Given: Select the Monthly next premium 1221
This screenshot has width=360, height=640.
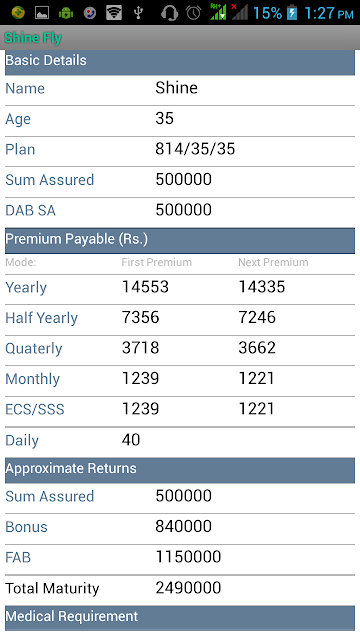Looking at the screenshot, I should [x=257, y=378].
